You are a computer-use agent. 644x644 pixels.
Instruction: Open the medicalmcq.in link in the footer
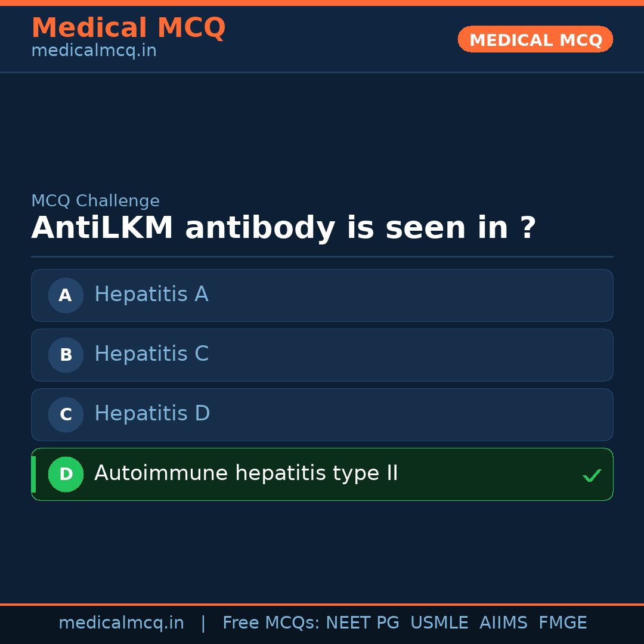coord(121,623)
